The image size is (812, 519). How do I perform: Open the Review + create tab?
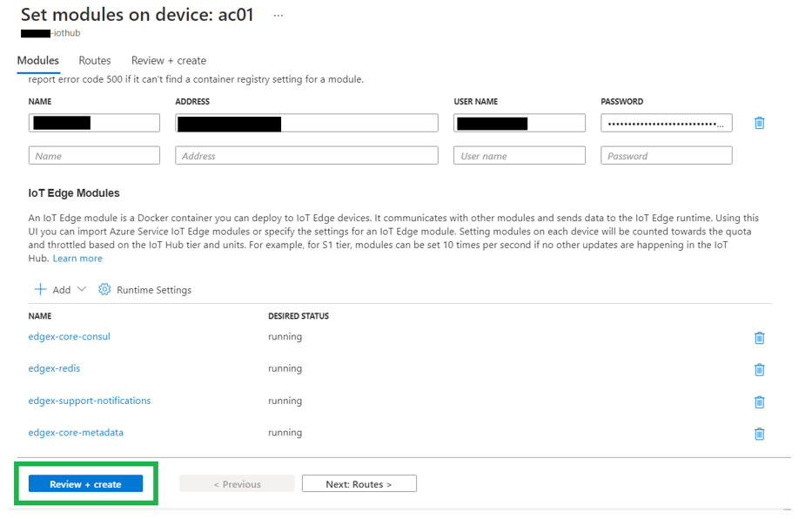[x=169, y=61]
